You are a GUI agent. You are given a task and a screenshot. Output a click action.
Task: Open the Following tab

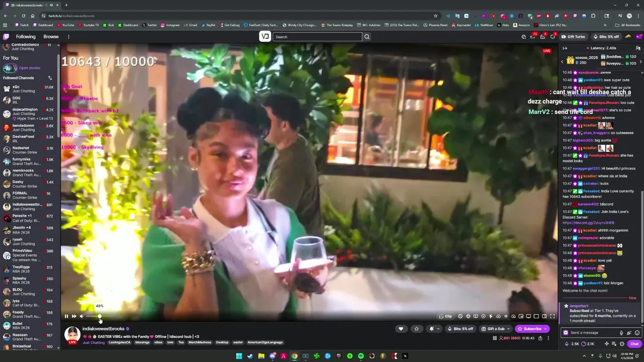26,37
